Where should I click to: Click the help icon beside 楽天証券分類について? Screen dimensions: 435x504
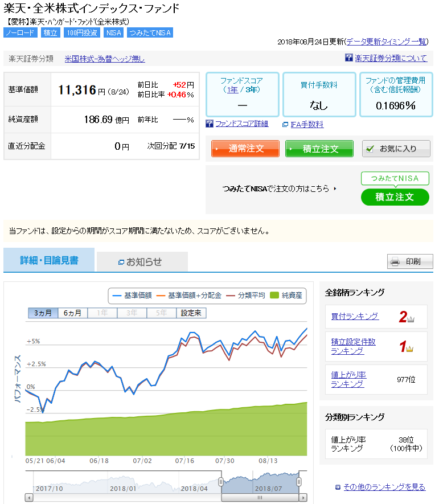coord(348,58)
